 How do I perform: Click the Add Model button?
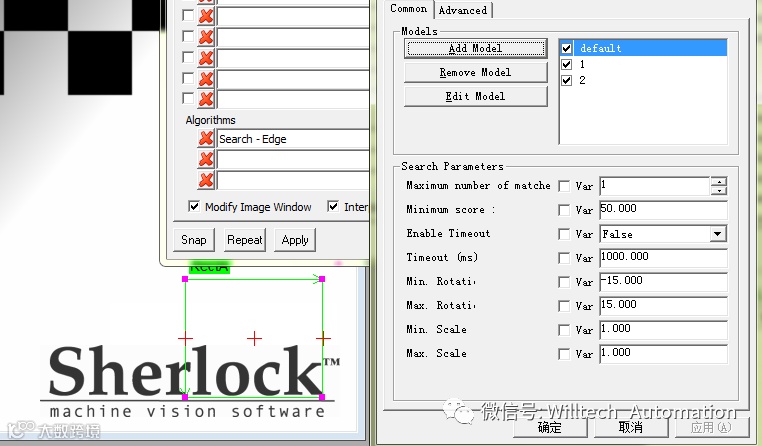click(x=475, y=49)
